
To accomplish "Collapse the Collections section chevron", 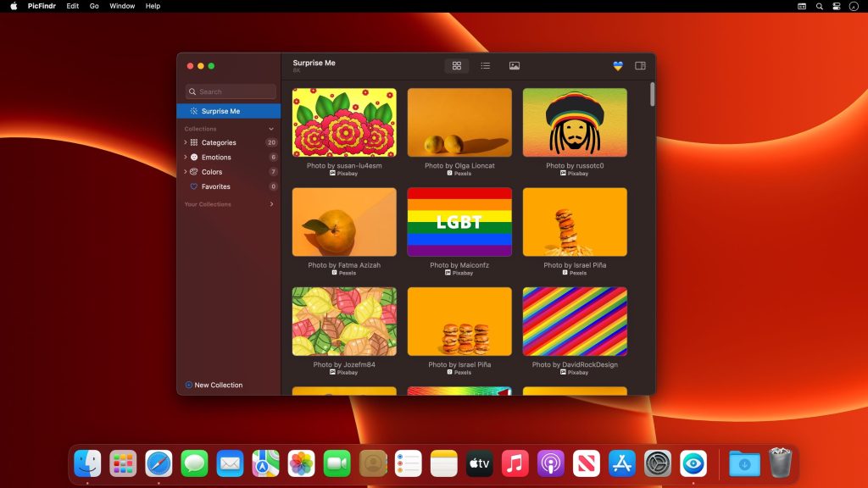I will click(271, 129).
